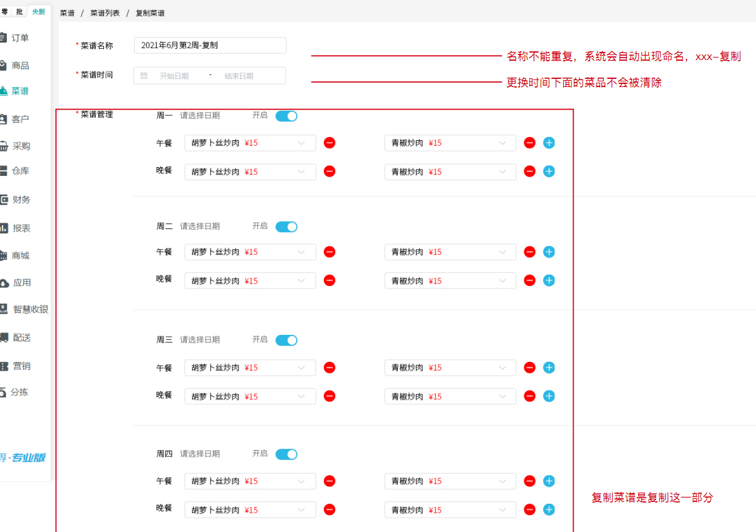Remove 青椒炒肉 from 周三 晚餐

(529, 396)
